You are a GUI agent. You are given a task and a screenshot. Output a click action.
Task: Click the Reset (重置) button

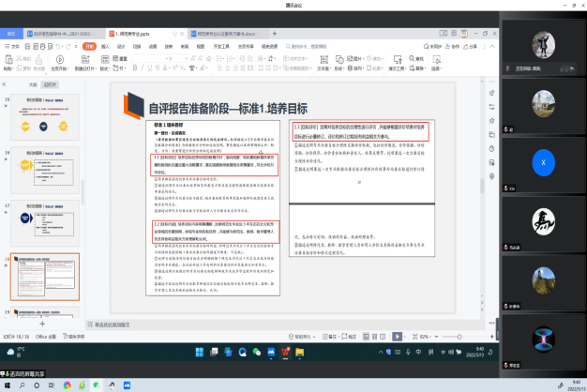coord(120,58)
